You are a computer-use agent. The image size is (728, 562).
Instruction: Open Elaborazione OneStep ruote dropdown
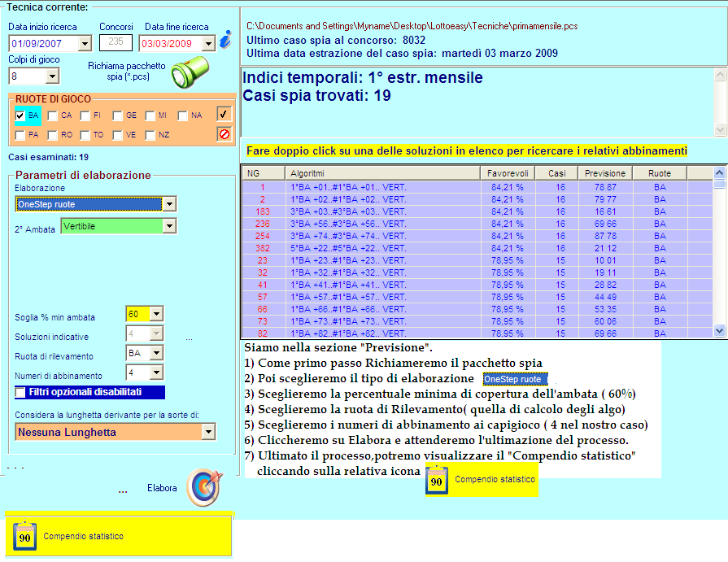[x=169, y=204]
